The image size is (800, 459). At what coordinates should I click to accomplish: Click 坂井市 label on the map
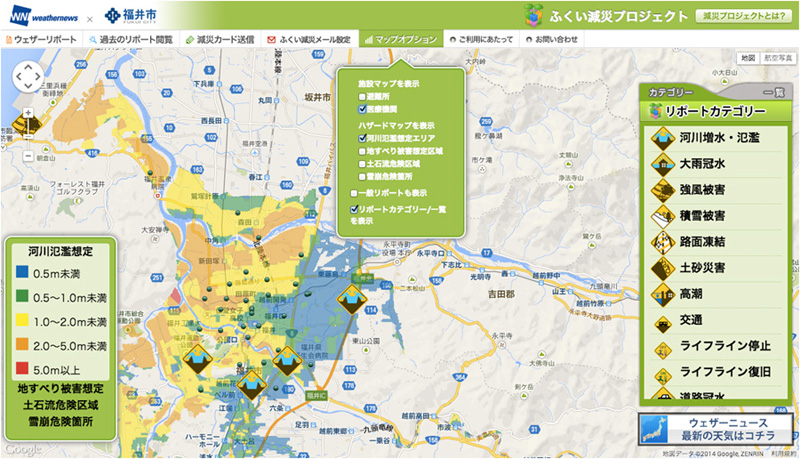317,97
